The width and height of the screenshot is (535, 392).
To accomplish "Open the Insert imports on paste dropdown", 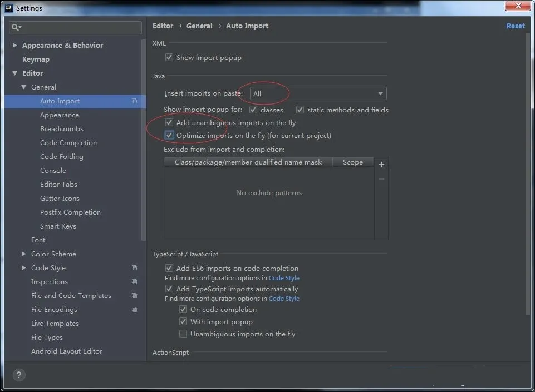I will [x=318, y=93].
